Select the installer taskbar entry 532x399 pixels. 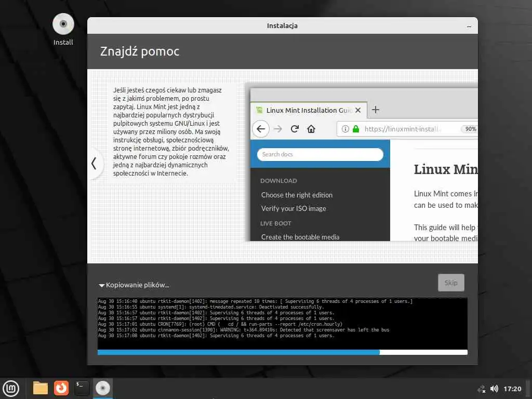coord(102,388)
